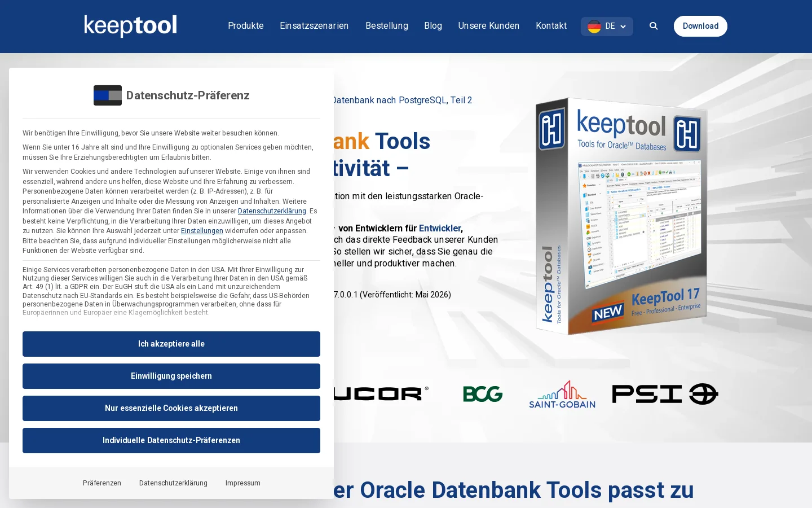Screen dimensions: 812x508
Task: Open the PostgreSQL, Teil 2 article link
Action: (403, 100)
